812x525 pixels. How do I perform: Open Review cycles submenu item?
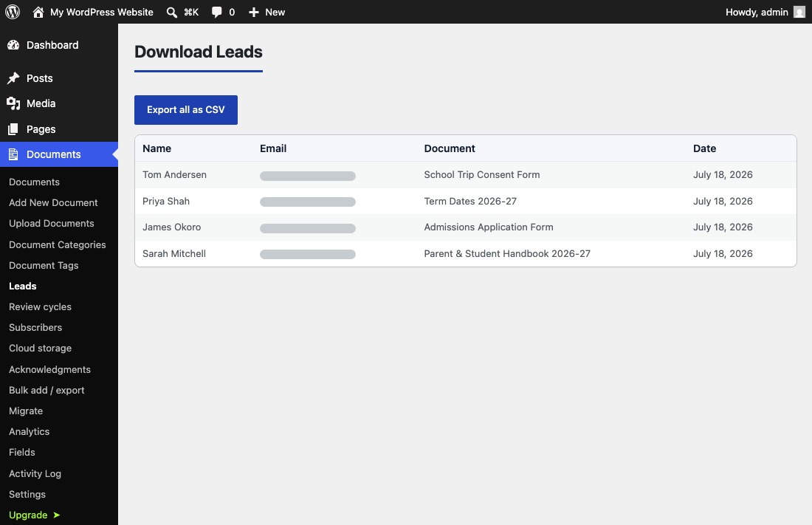[40, 307]
